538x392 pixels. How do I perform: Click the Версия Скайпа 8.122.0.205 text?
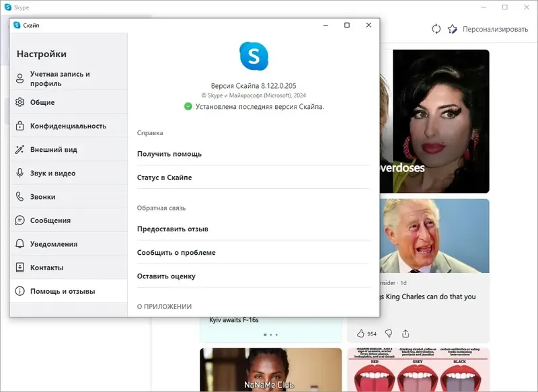click(254, 86)
